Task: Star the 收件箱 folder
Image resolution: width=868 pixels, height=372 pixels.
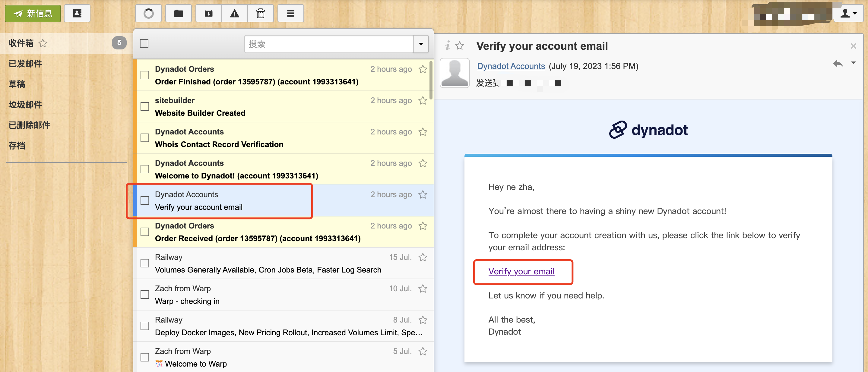Action: point(43,43)
